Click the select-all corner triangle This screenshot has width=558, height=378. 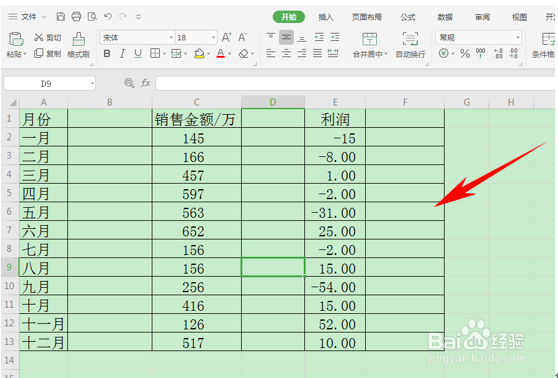coord(12,103)
